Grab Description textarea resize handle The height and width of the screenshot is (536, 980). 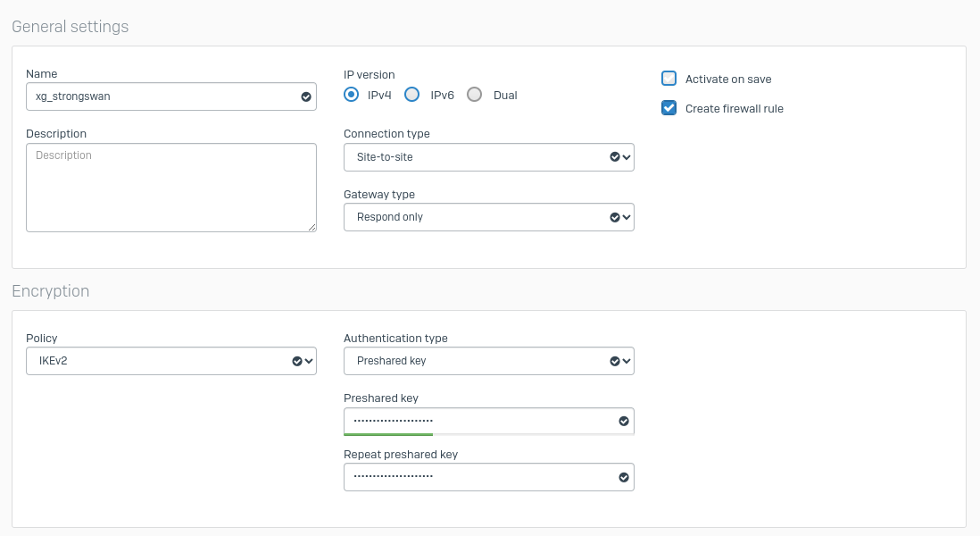tap(312, 228)
